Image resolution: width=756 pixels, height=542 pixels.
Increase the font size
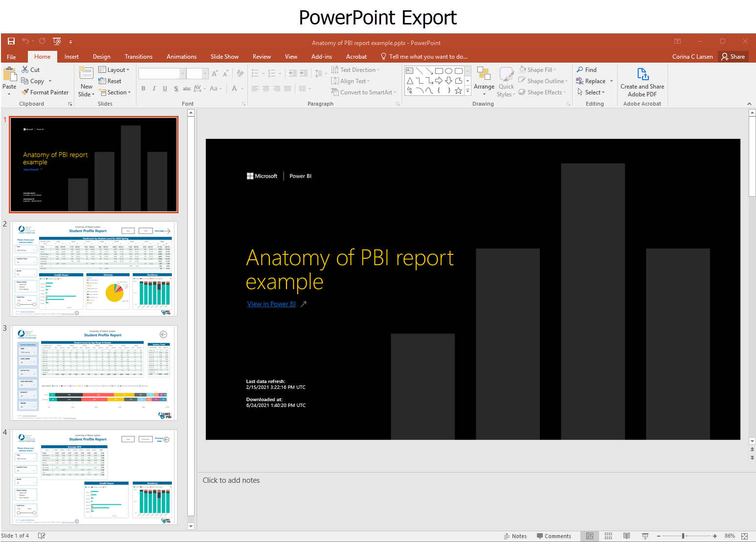[215, 73]
